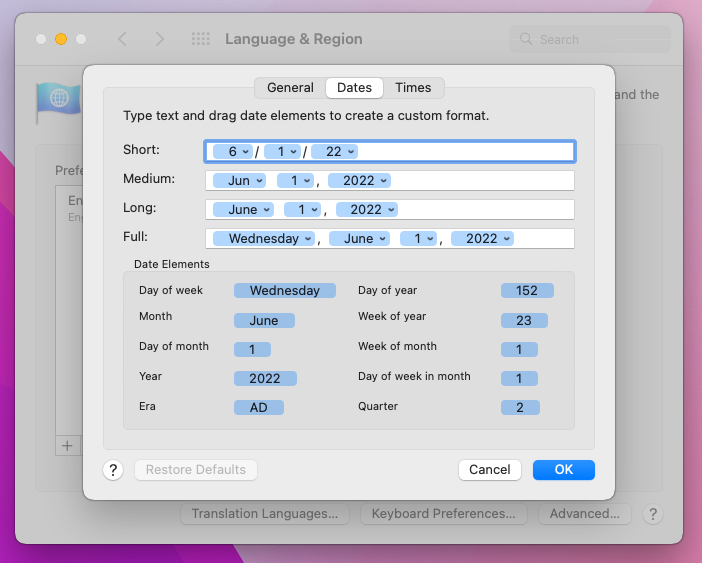
Task: Select the Era AD date element
Action: [259, 408]
